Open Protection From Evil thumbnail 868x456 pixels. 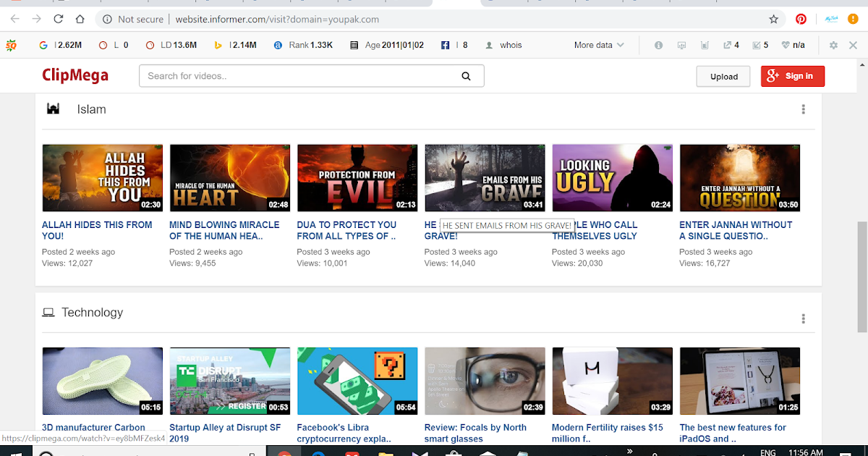point(357,178)
